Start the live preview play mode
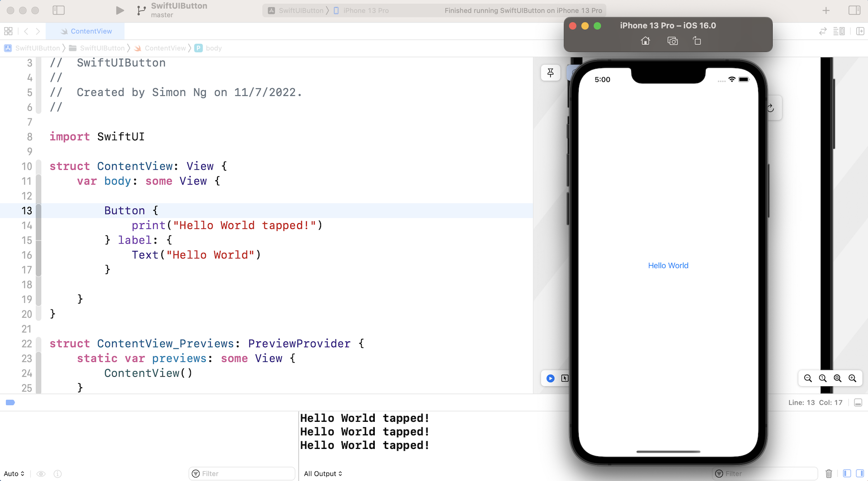868x481 pixels. (550, 378)
